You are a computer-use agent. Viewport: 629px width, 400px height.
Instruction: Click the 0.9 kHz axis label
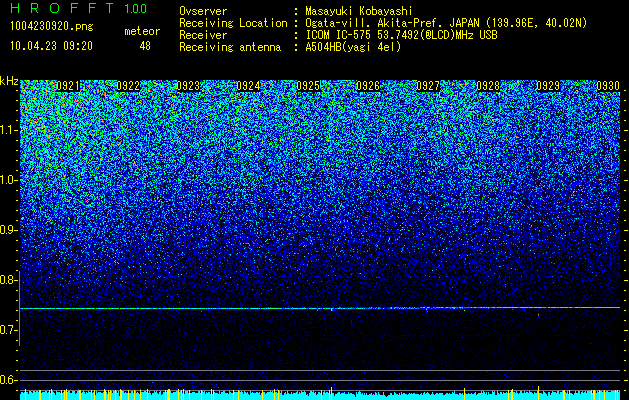pyautogui.click(x=8, y=230)
